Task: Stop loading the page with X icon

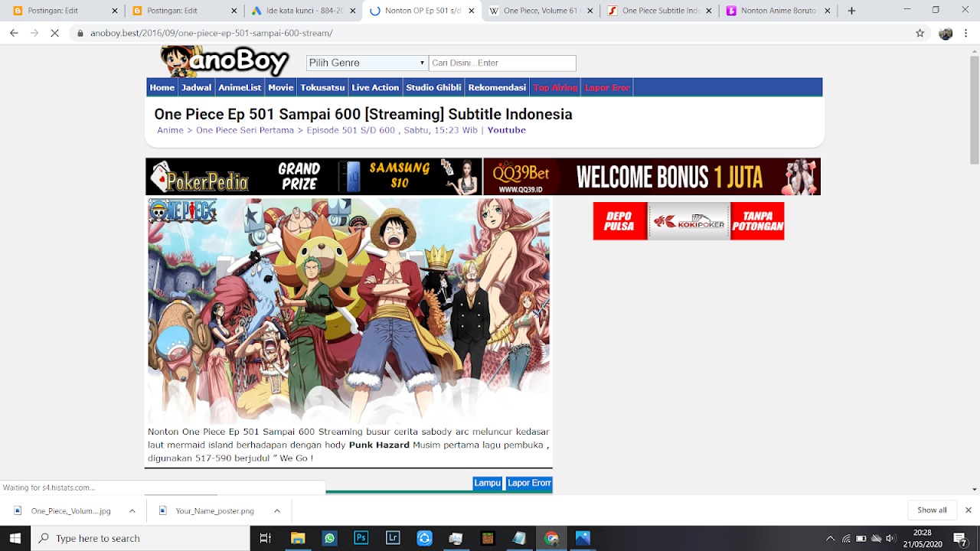Action: [x=56, y=33]
